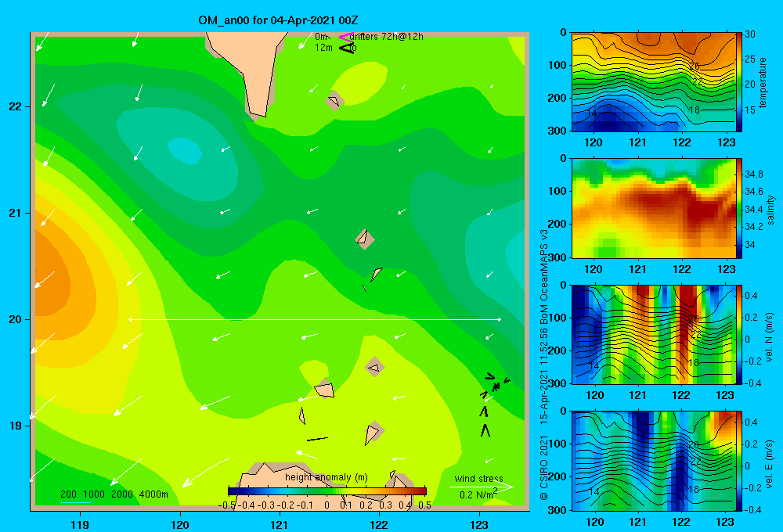783x532 pixels.
Task: Select the "wind stress" label
Action: (479, 478)
